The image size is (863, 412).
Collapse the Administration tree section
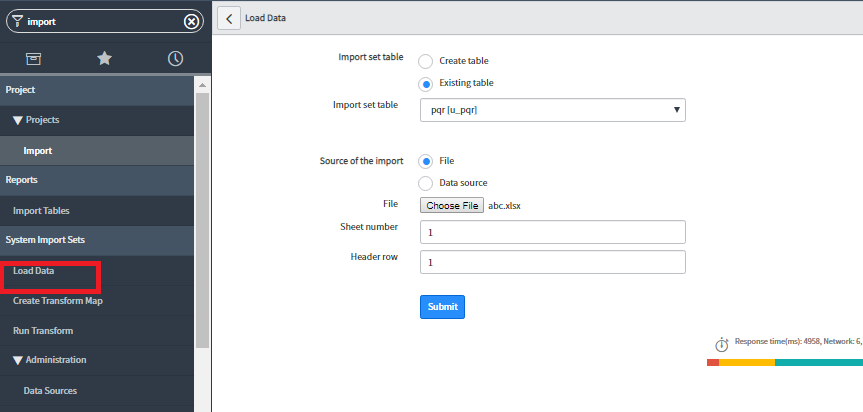[x=18, y=360]
